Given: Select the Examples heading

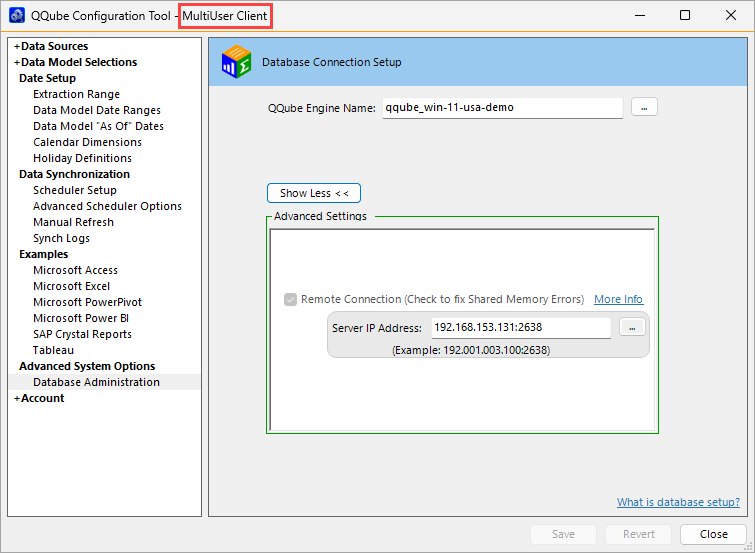Looking at the screenshot, I should point(43,254).
